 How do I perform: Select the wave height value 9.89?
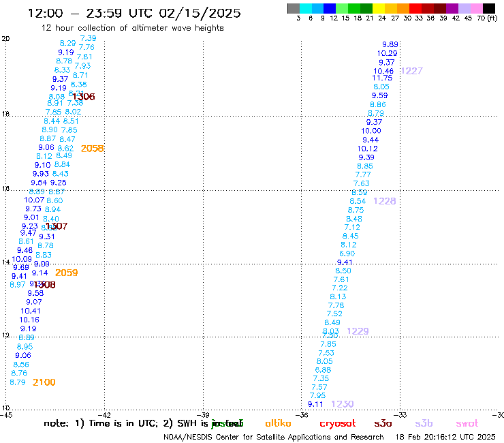click(390, 44)
